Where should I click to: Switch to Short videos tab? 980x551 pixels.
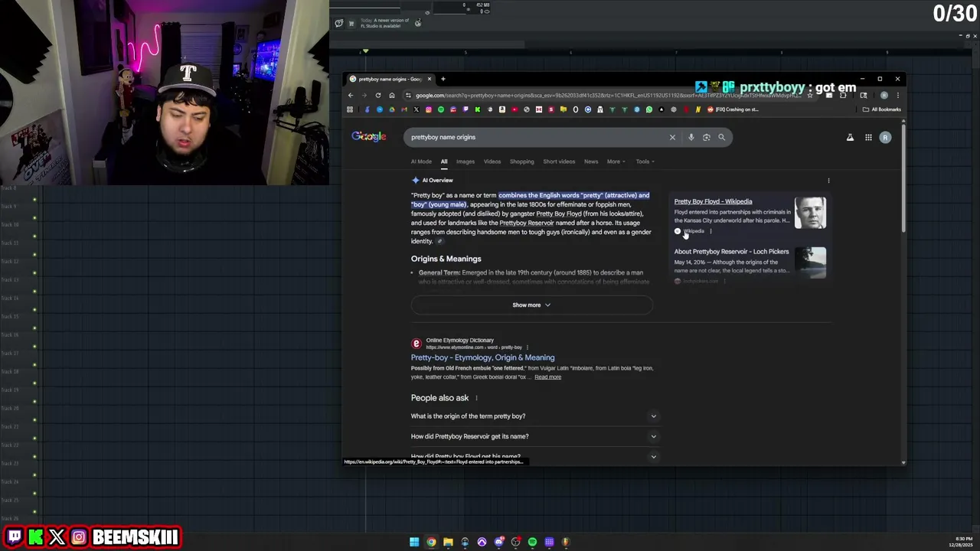pyautogui.click(x=559, y=161)
